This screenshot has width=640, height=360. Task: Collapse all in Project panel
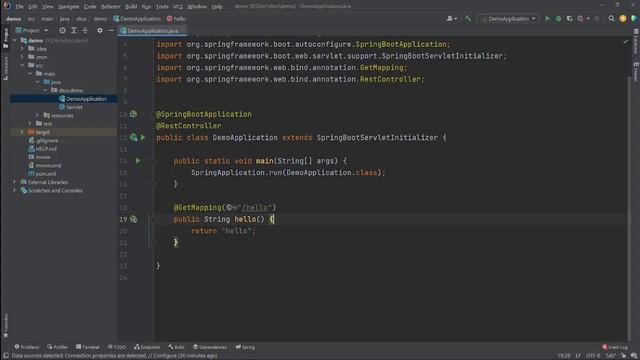pyautogui.click(x=85, y=31)
